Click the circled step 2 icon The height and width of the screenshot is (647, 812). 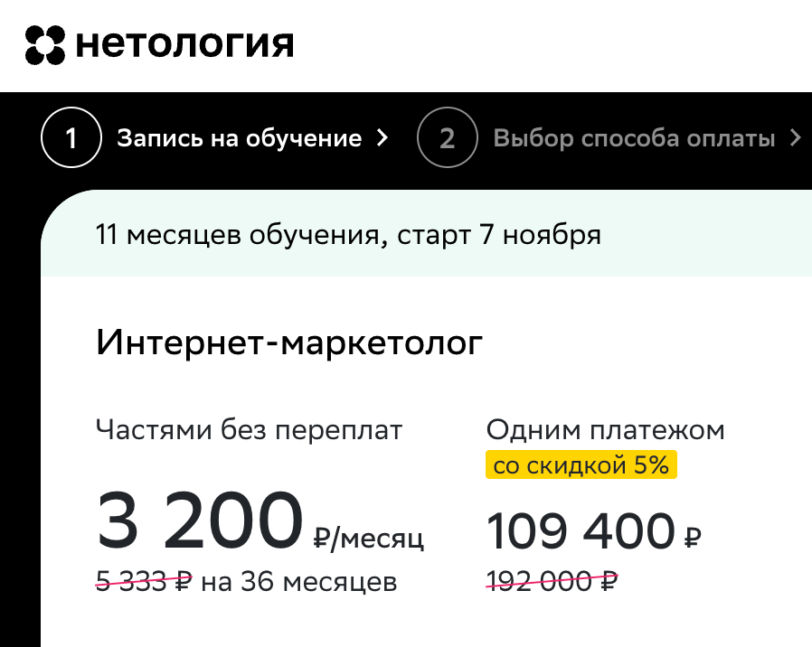[x=446, y=136]
